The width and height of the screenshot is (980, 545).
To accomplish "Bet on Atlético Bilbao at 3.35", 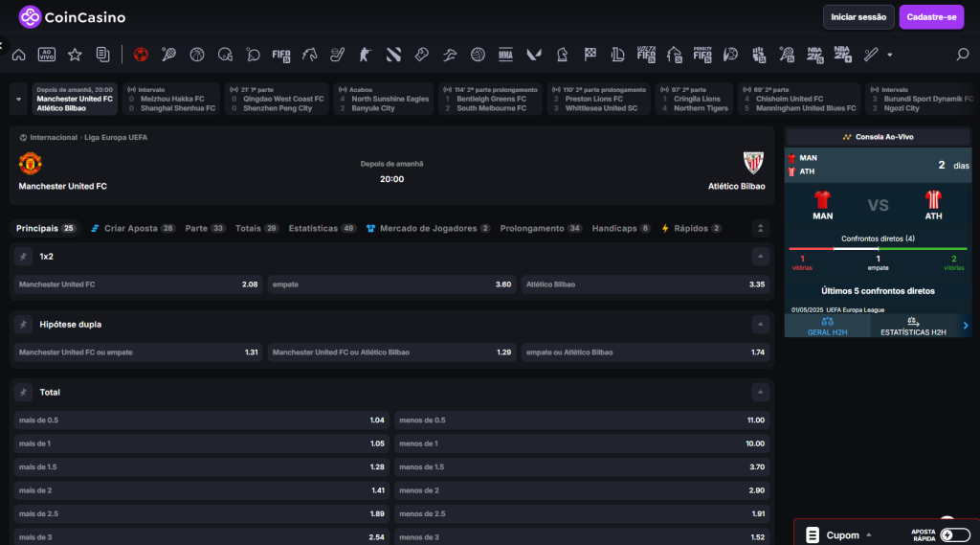I will coord(645,284).
